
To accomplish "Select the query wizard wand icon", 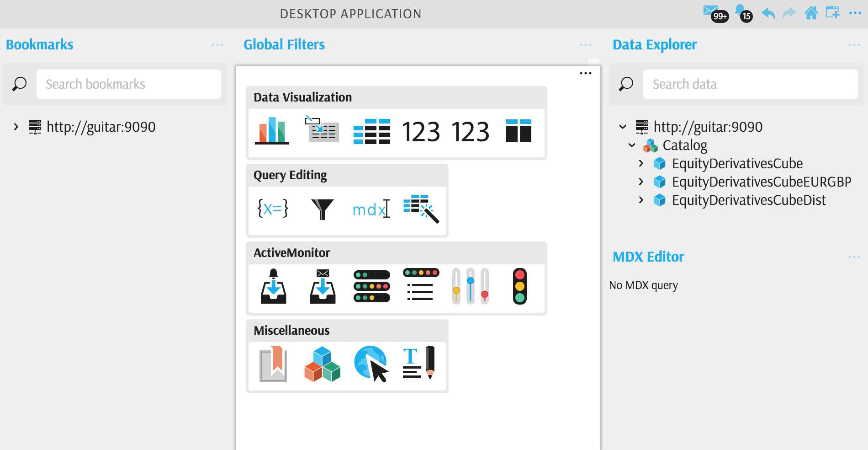I will [421, 209].
